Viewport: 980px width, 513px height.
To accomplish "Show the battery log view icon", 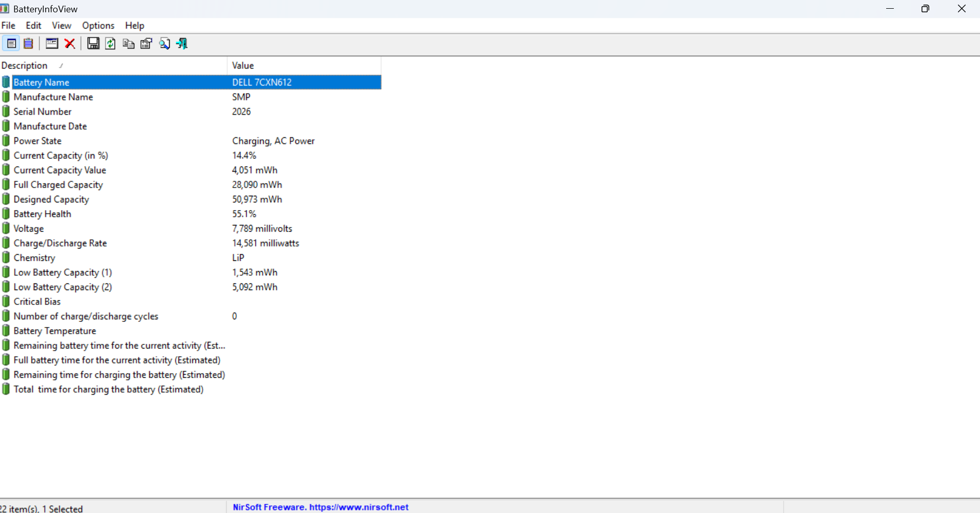I will [29, 44].
